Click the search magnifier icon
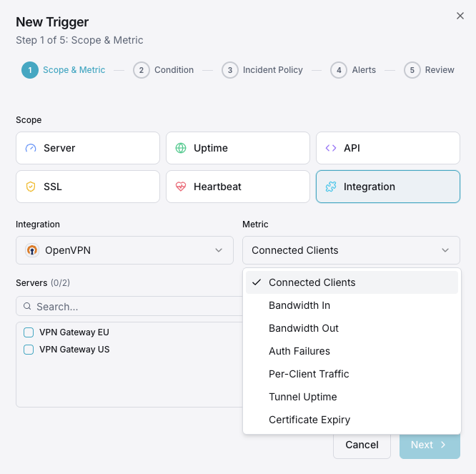 (x=27, y=306)
